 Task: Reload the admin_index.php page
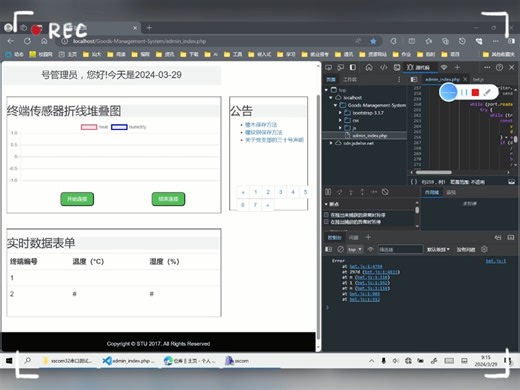click(x=27, y=41)
